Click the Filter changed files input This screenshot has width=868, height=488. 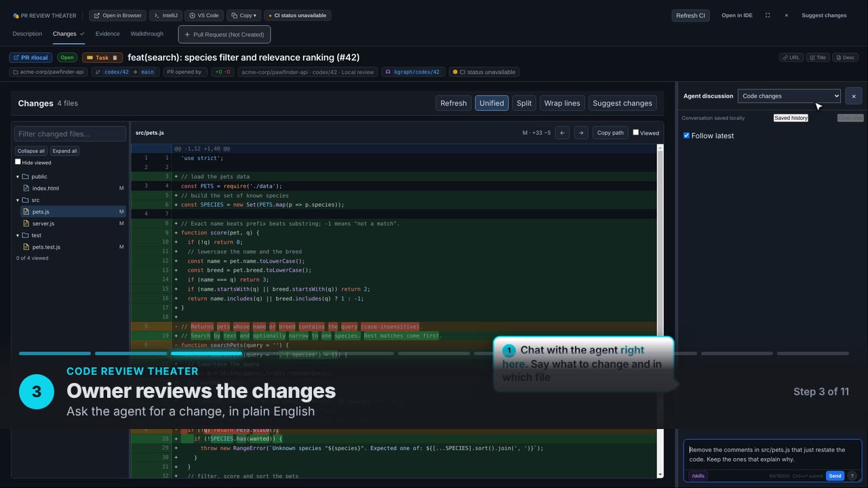click(71, 134)
